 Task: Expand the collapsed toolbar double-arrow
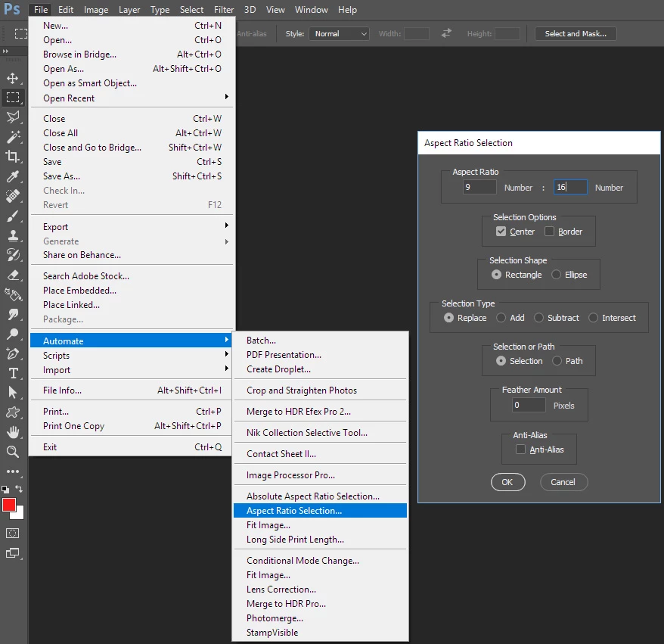[5, 51]
